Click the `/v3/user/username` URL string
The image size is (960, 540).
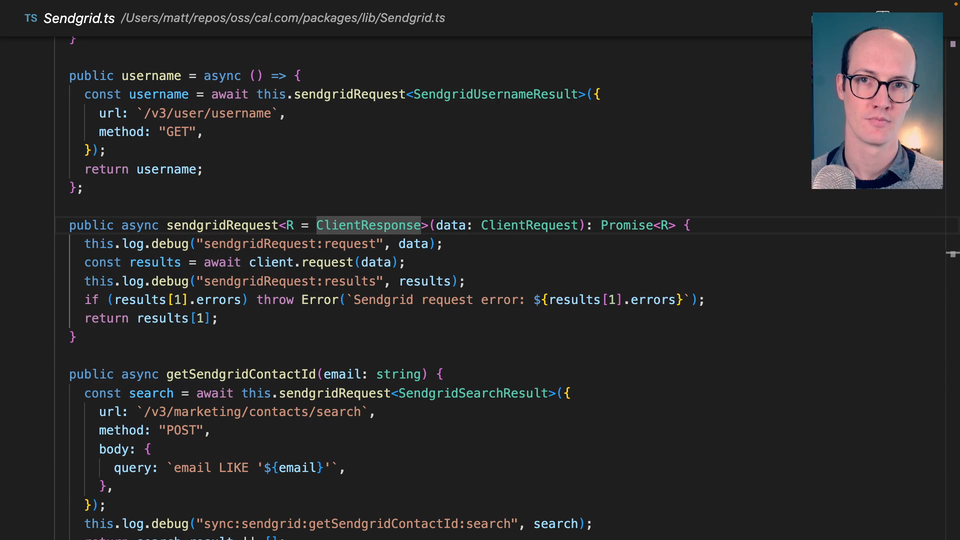(x=207, y=113)
